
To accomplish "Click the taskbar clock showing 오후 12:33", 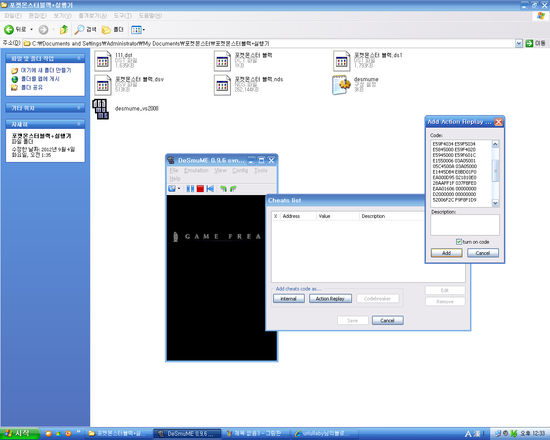I will point(532,434).
